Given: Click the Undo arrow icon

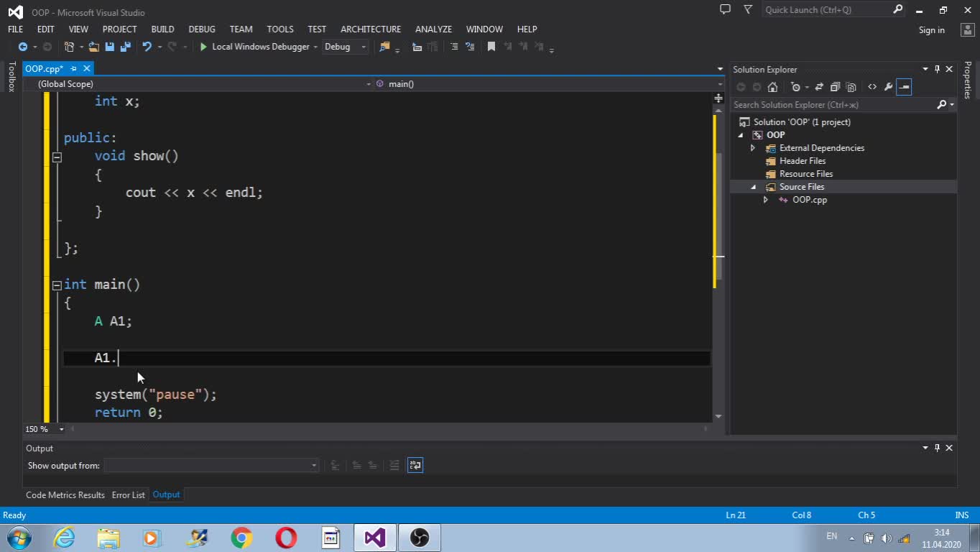Looking at the screenshot, I should (x=147, y=47).
